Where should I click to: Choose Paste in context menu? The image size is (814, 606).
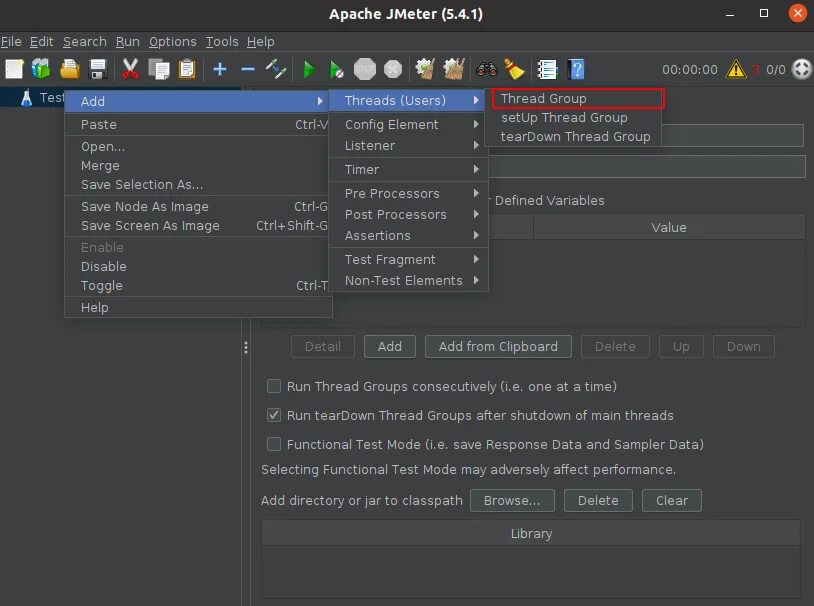pyautogui.click(x=198, y=125)
